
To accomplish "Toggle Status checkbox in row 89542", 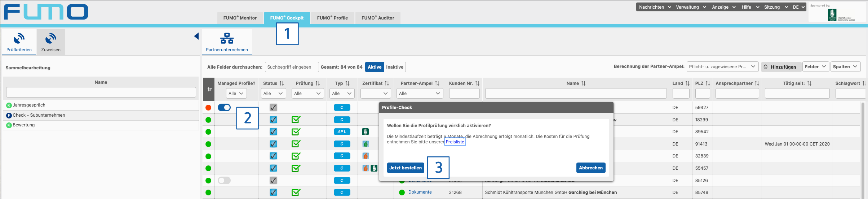I will coord(273,132).
